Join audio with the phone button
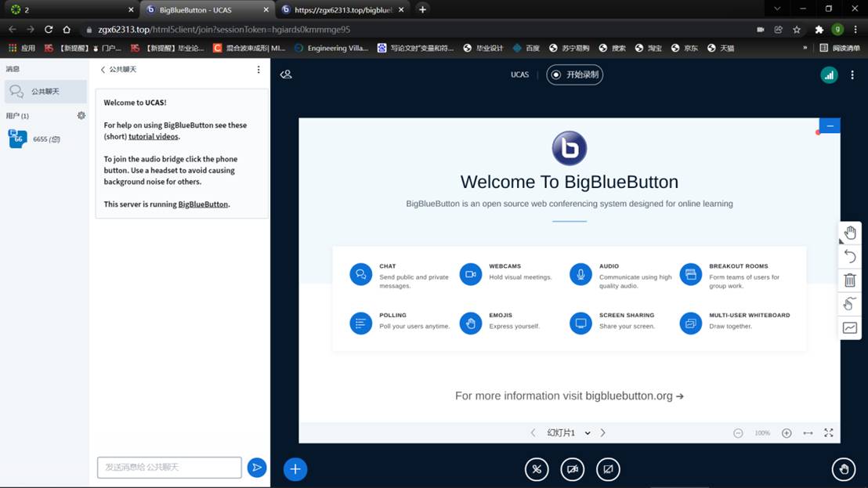Screen dimensions: 868x488 537,469
